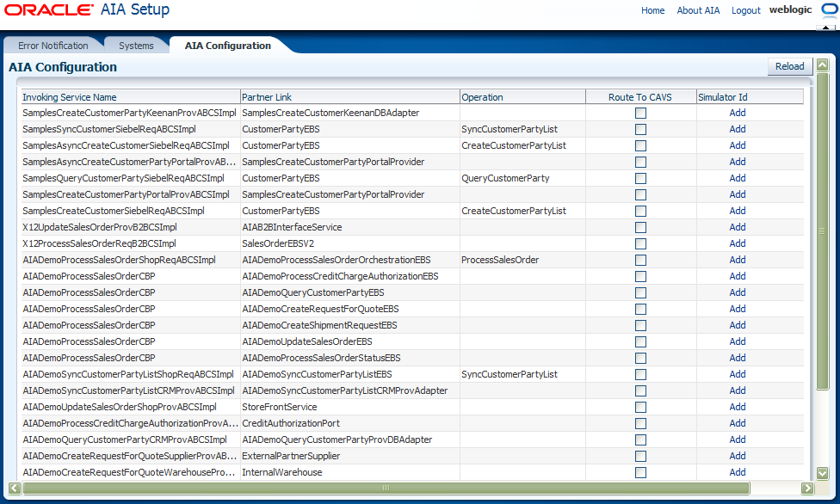
Task: Click Add for SamplesSyncCustomerSiebelReqABCSImpl row
Action: pos(737,129)
